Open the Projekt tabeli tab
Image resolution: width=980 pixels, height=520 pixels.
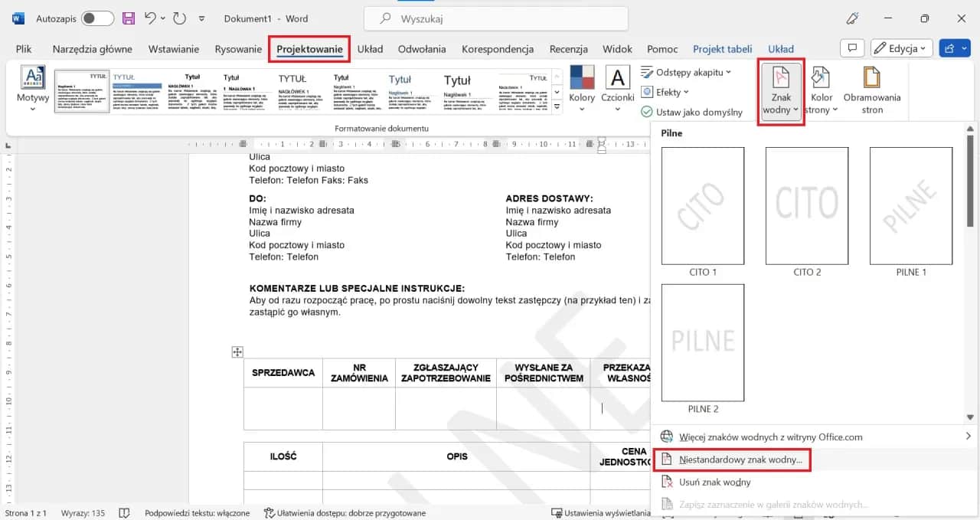coord(722,49)
